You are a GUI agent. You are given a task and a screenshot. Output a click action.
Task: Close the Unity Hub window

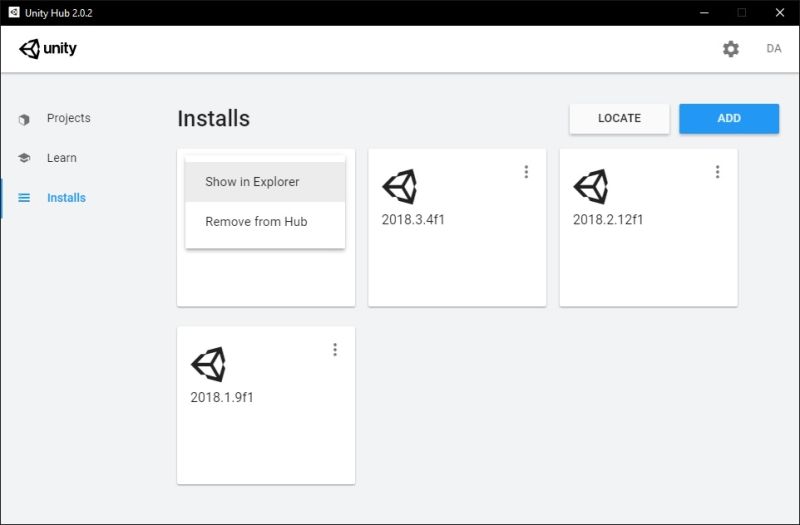(x=780, y=13)
